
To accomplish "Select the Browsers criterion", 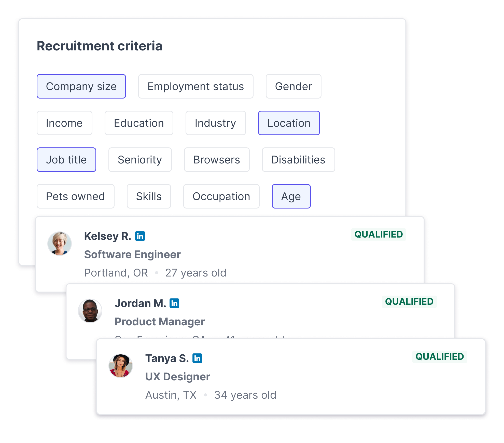I will [217, 160].
